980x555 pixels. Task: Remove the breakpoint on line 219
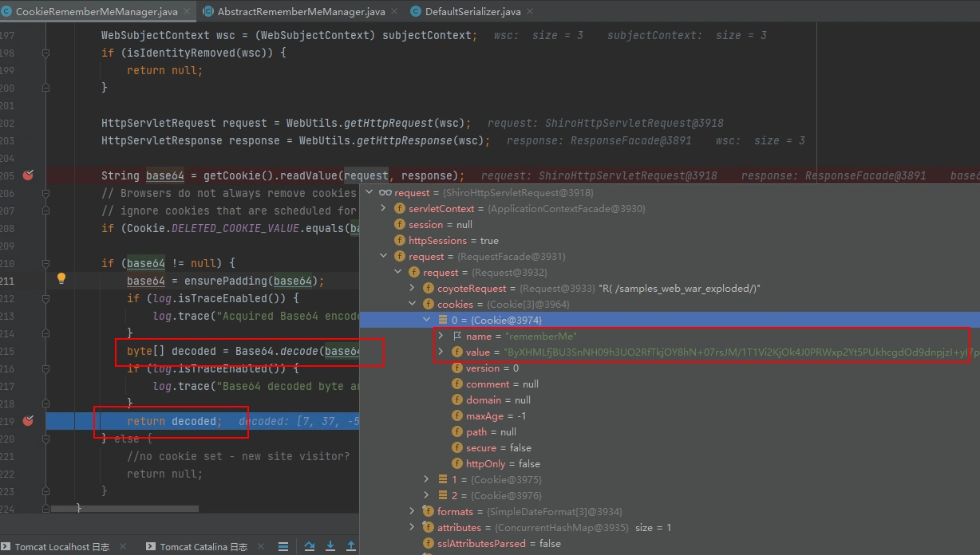[x=29, y=421]
